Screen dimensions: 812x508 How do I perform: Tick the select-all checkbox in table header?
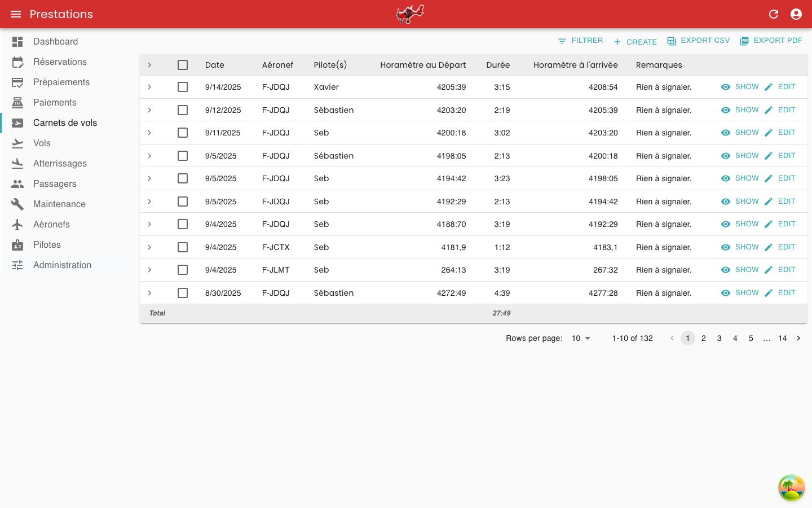pos(183,65)
